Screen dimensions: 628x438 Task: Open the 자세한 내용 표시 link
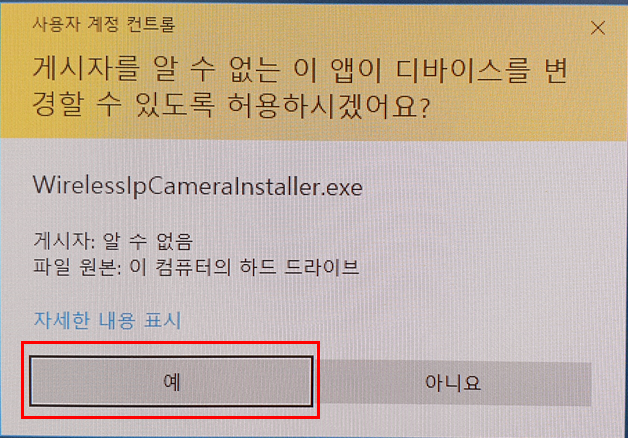point(107,320)
